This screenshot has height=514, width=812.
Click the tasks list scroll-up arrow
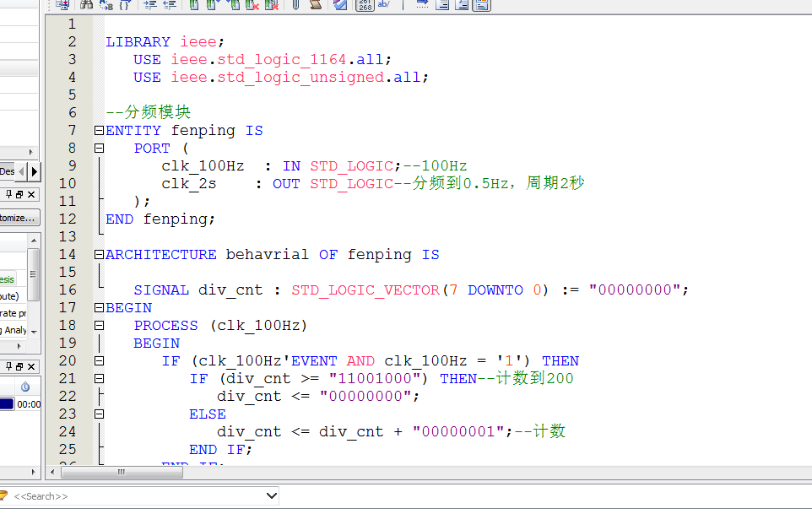[34, 241]
